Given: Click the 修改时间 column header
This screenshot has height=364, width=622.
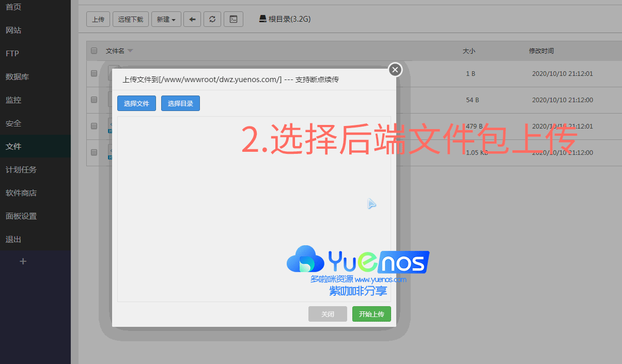Looking at the screenshot, I should (541, 51).
